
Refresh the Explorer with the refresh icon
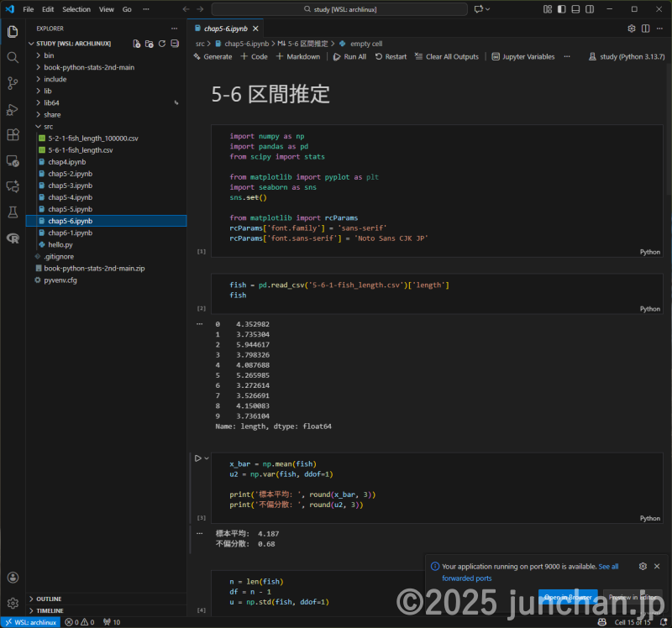[x=161, y=44]
